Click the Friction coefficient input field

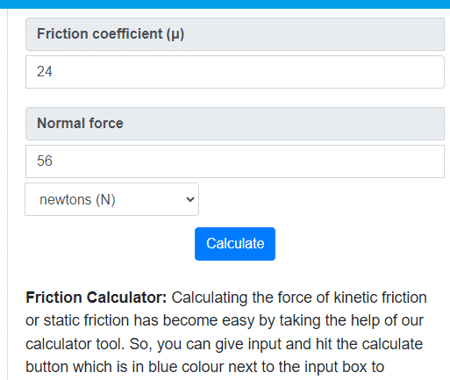[x=235, y=72]
